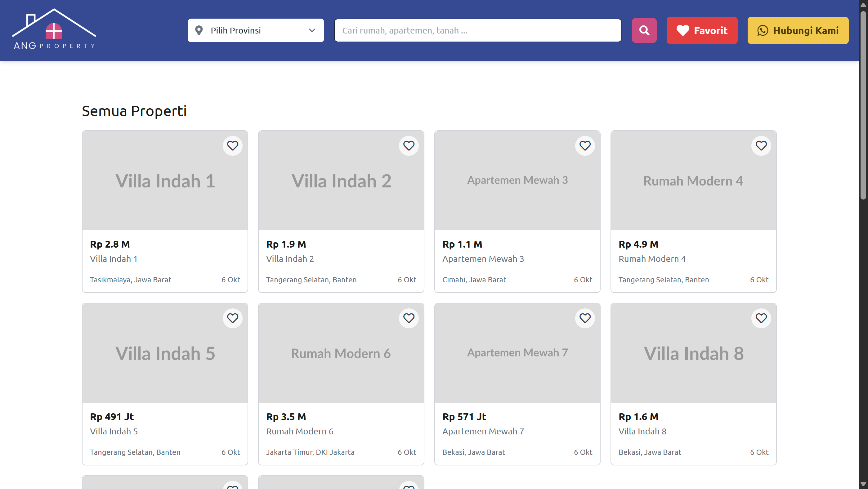Favorite the Rumah Modern 6 listing
Screen dimensions: 868x489
click(x=409, y=318)
